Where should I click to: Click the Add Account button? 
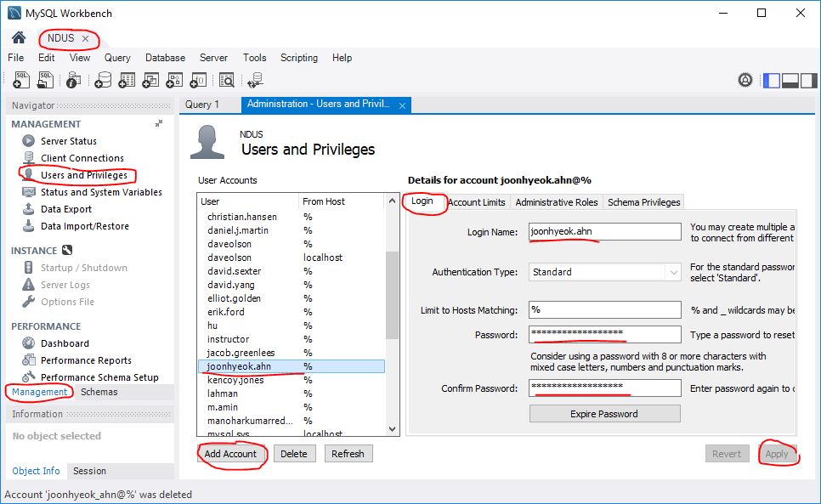coord(230,454)
